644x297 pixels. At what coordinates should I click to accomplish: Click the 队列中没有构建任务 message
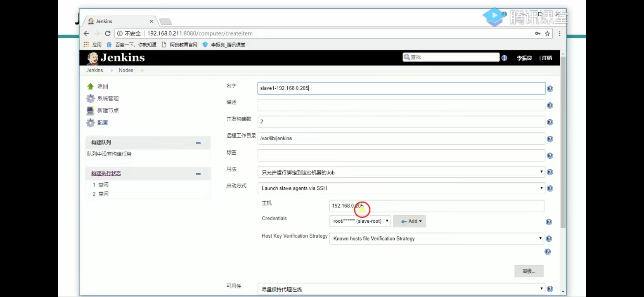click(x=109, y=154)
